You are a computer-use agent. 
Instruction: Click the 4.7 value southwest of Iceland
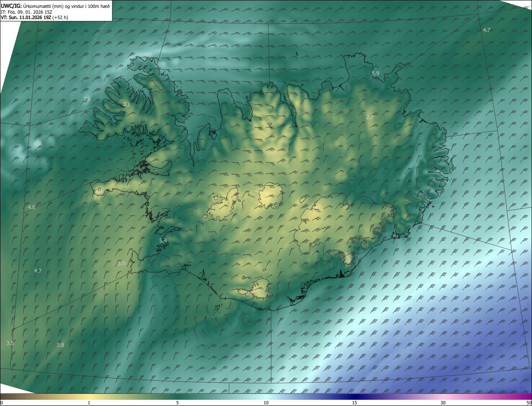coord(38,271)
